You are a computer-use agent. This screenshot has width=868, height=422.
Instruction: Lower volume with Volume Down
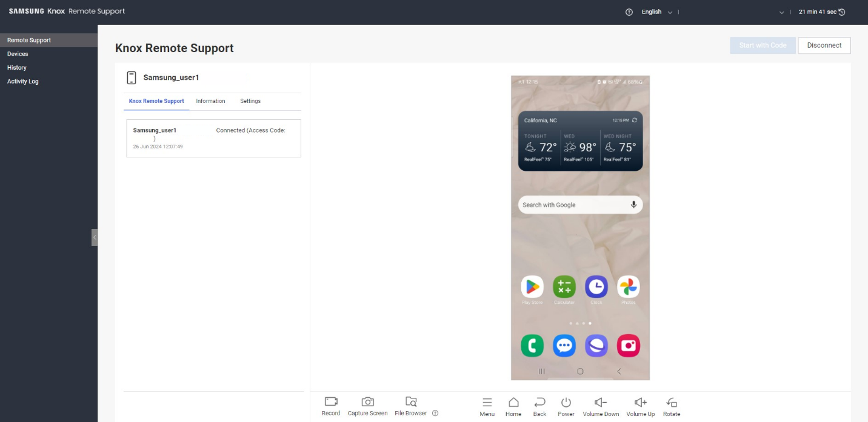tap(601, 403)
